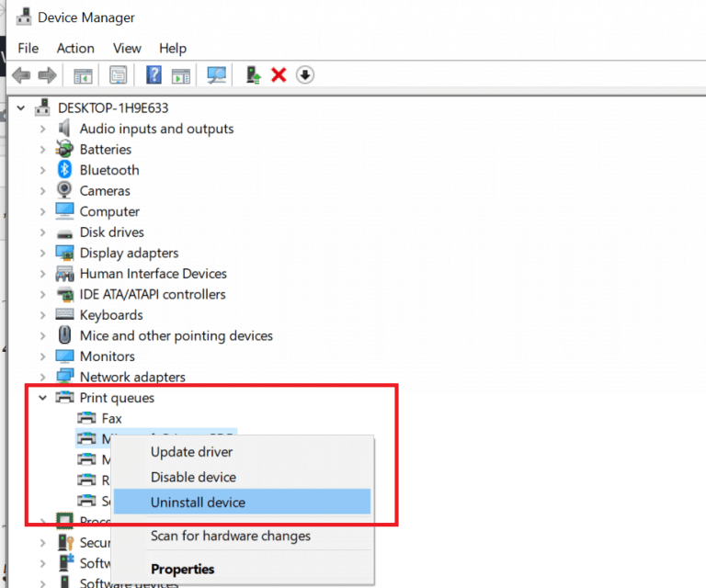
Task: Click the Cameras category icon
Action: click(64, 191)
